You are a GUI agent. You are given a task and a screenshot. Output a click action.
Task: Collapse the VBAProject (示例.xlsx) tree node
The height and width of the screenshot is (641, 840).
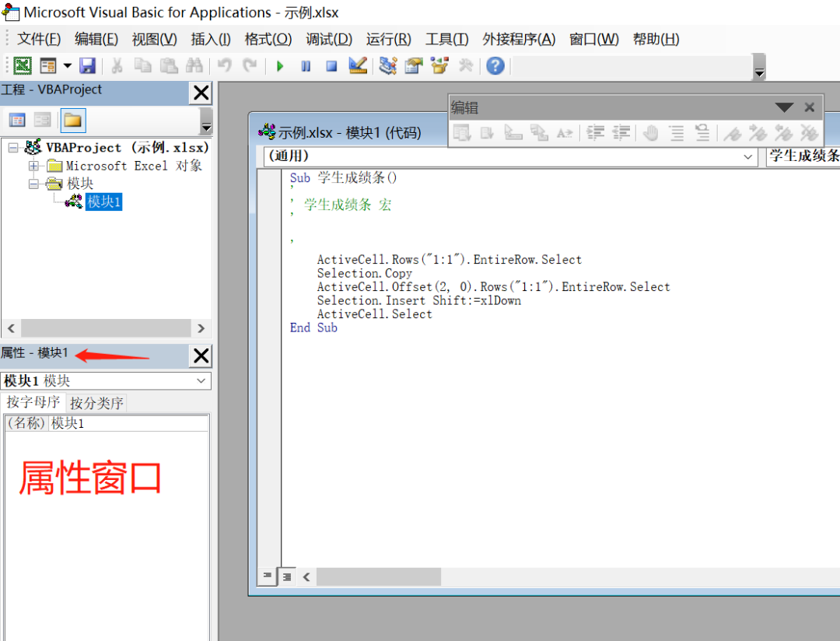(13, 148)
